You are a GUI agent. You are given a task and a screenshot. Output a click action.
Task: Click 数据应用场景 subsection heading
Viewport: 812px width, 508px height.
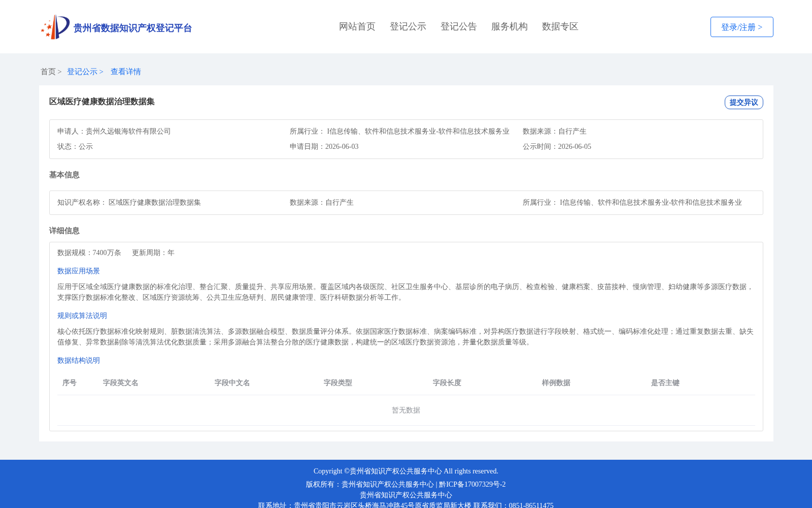(79, 271)
